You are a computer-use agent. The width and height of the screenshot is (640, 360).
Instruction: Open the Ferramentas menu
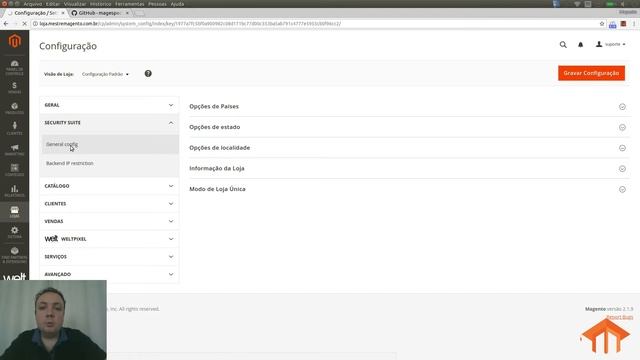[x=129, y=4]
